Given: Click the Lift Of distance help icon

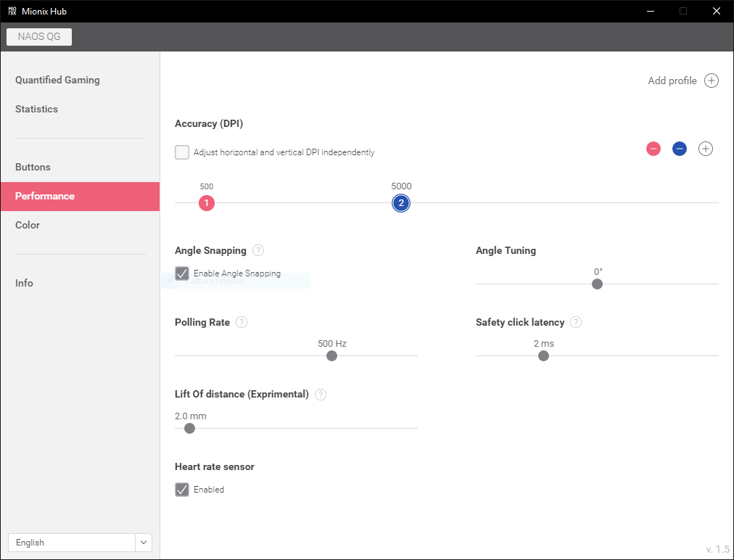Looking at the screenshot, I should point(321,395).
